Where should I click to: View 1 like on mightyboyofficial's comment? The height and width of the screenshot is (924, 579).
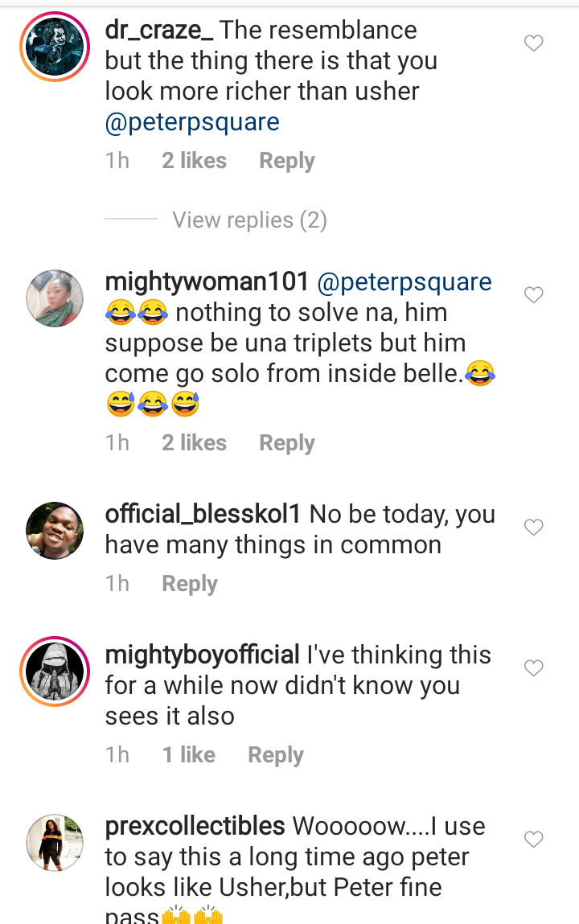(188, 755)
